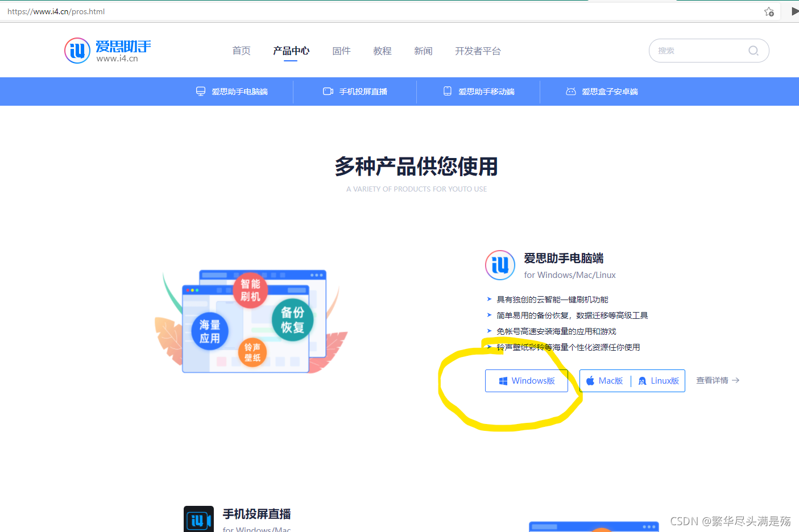This screenshot has width=799, height=532.
Task: Click the 铃声壁纸彩铃 feature line
Action: (x=568, y=347)
